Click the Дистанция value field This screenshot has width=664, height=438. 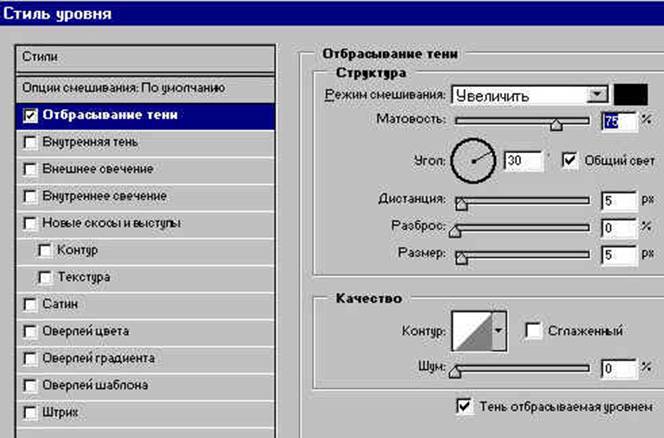[619, 200]
